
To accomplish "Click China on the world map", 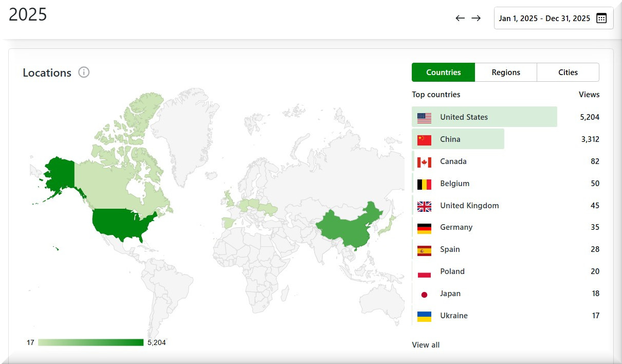I will [344, 226].
